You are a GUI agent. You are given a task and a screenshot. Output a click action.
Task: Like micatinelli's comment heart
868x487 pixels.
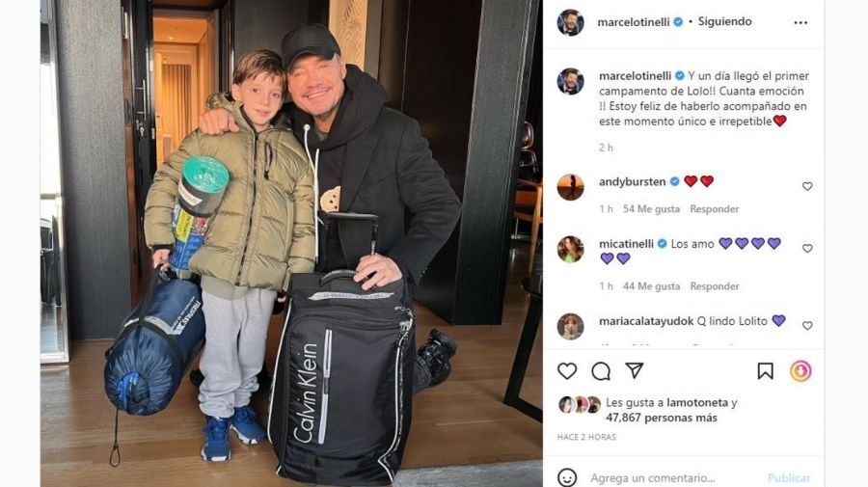pyautogui.click(x=807, y=249)
